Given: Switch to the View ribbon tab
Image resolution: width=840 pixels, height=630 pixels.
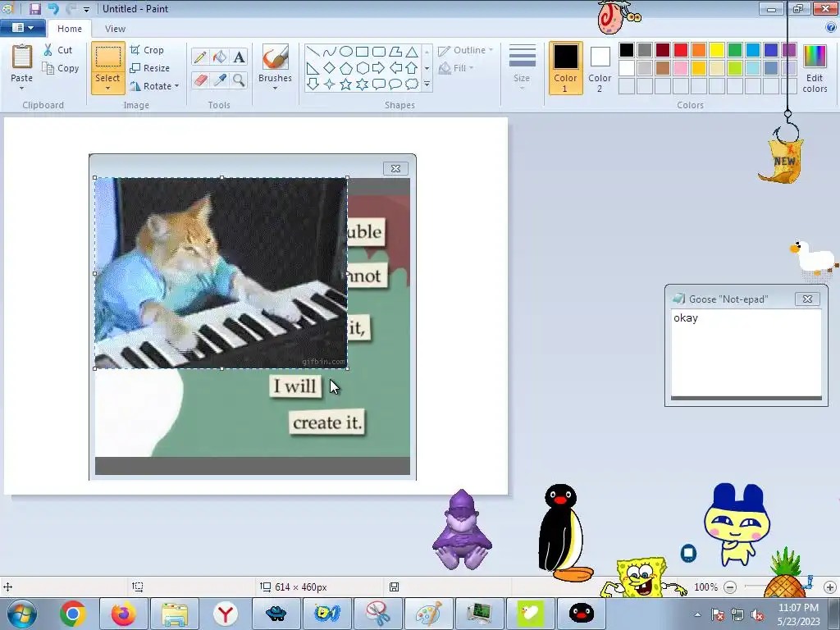Looking at the screenshot, I should tap(115, 29).
